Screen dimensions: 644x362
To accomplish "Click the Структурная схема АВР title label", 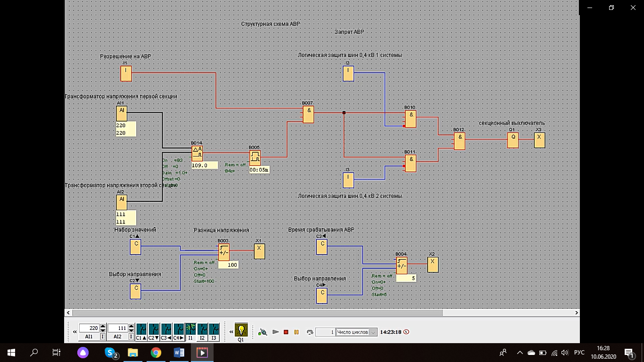I will [270, 24].
